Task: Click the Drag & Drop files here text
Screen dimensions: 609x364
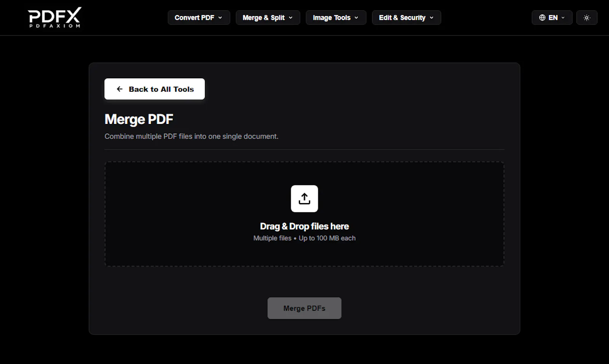Action: click(304, 226)
